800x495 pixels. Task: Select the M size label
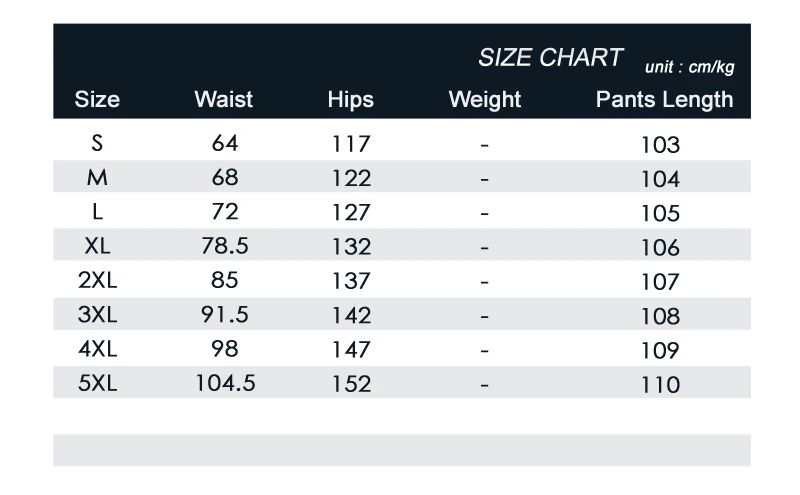pyautogui.click(x=97, y=178)
